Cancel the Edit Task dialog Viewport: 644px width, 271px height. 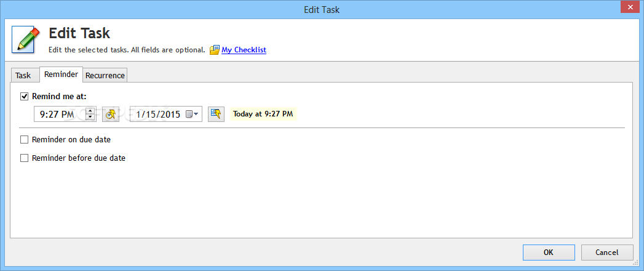pos(607,253)
